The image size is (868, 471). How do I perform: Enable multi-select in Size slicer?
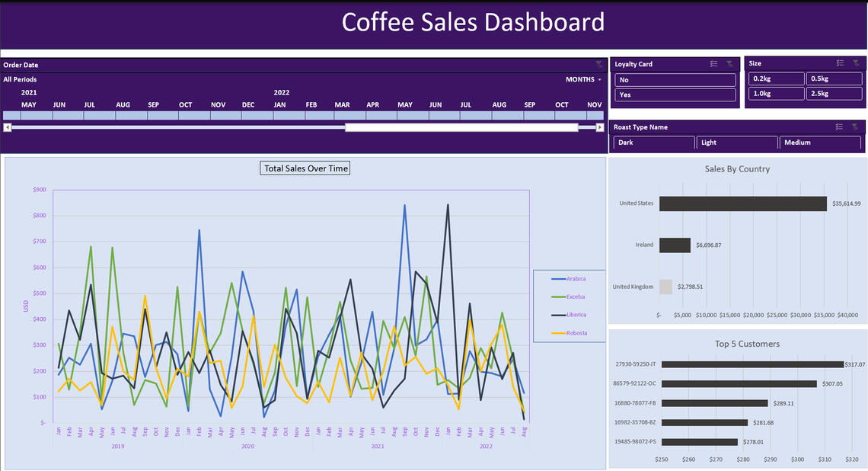(840, 63)
